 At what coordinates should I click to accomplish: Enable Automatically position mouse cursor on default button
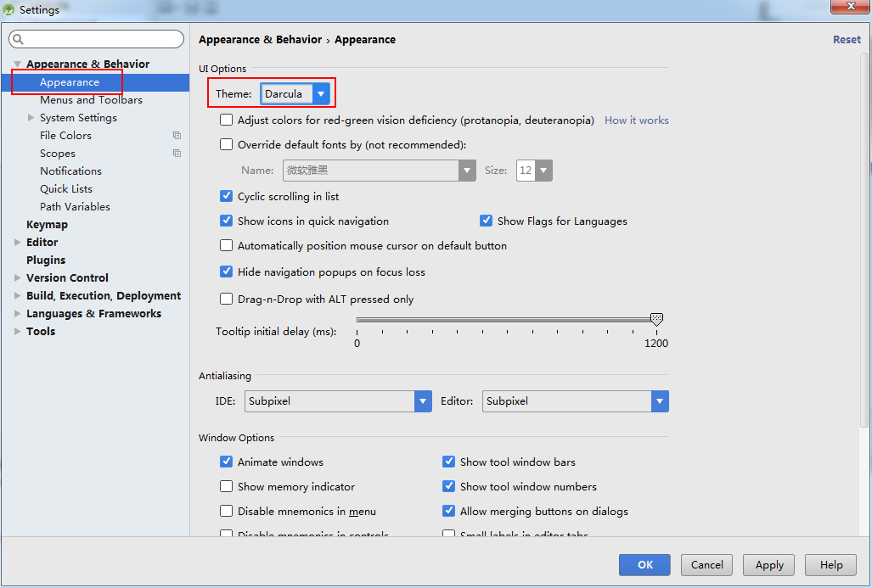pyautogui.click(x=227, y=245)
